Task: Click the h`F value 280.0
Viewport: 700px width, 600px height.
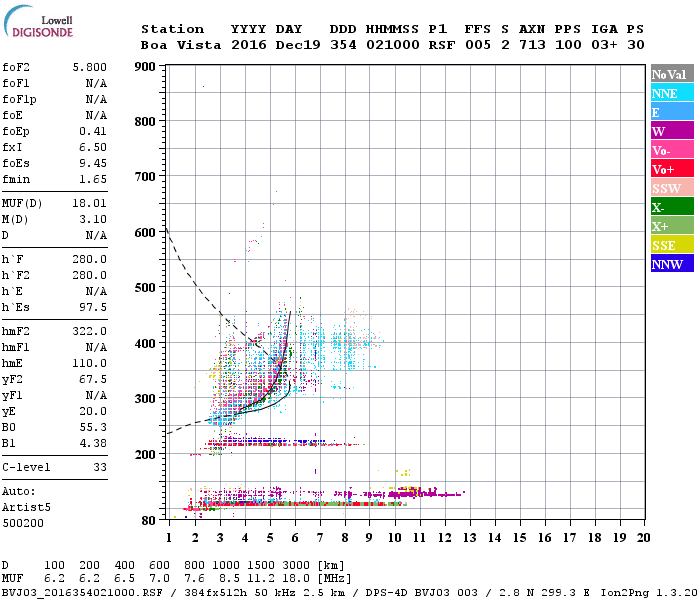Action: tap(90, 259)
